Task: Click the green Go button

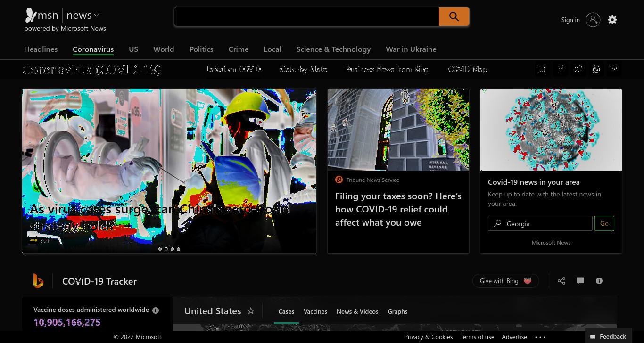Action: coord(604,223)
